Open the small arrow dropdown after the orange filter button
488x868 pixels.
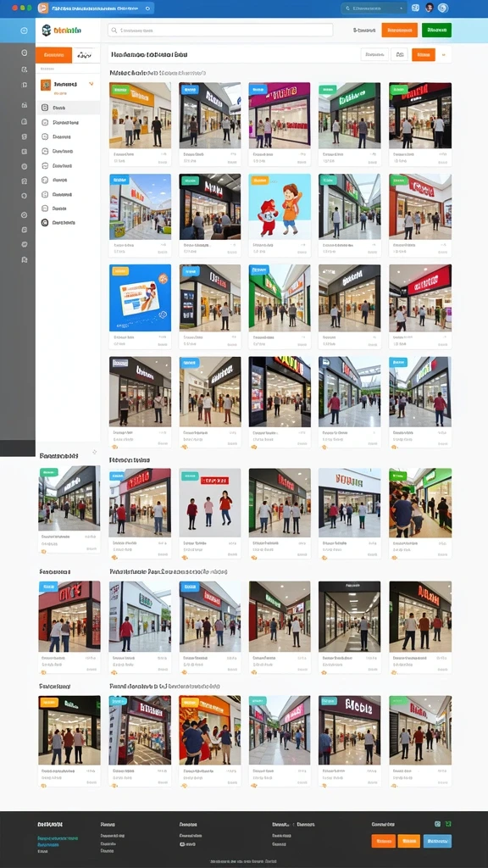(x=443, y=54)
